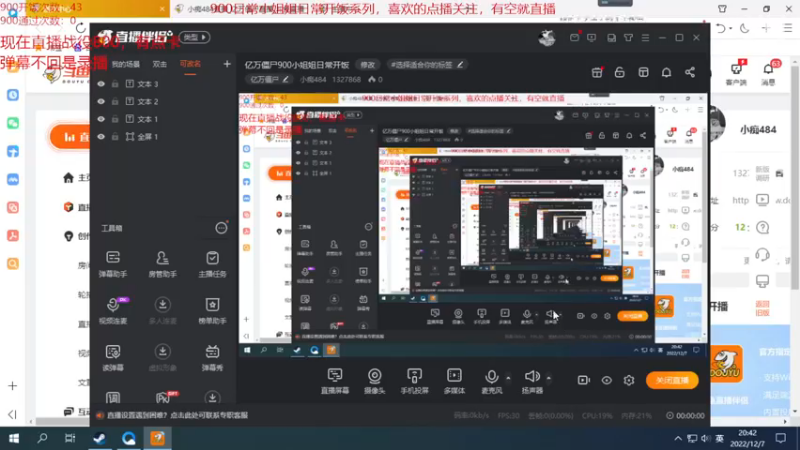Open 虚拟形象 download tool
This screenshot has width=800, height=450.
162,357
